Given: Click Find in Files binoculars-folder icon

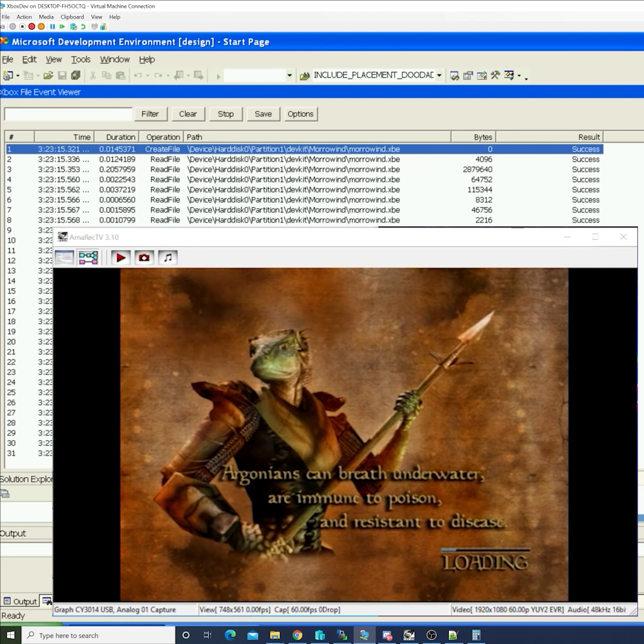Looking at the screenshot, I should [304, 76].
